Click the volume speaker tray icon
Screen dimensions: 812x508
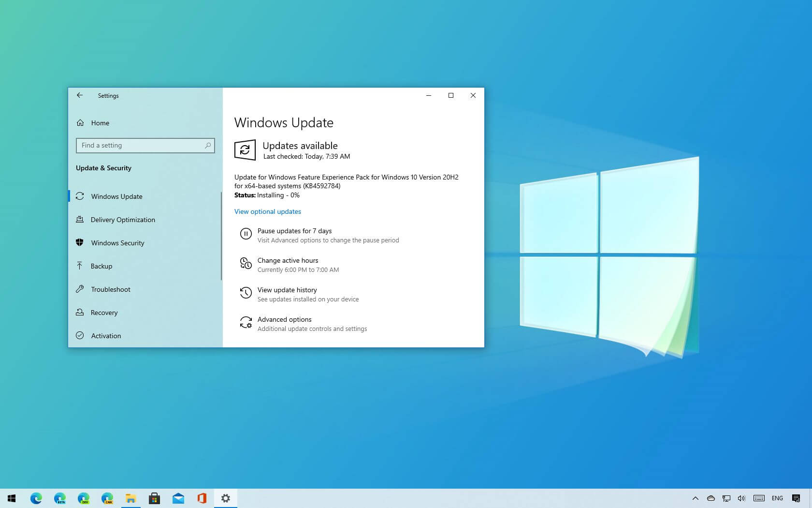pos(741,498)
